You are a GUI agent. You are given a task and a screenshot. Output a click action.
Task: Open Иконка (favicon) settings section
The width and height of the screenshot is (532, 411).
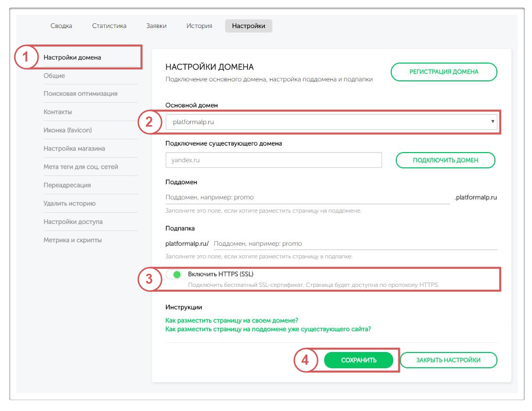click(68, 130)
